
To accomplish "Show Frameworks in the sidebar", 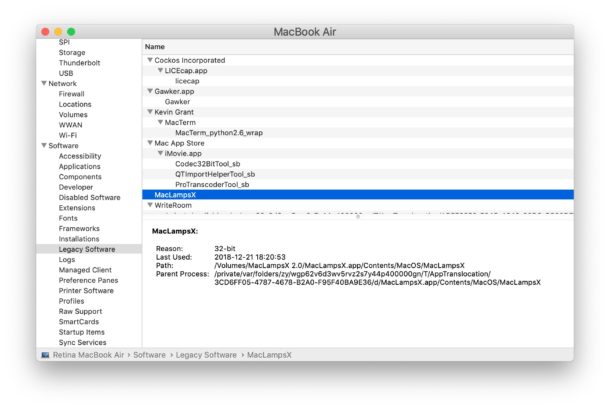I will (79, 228).
